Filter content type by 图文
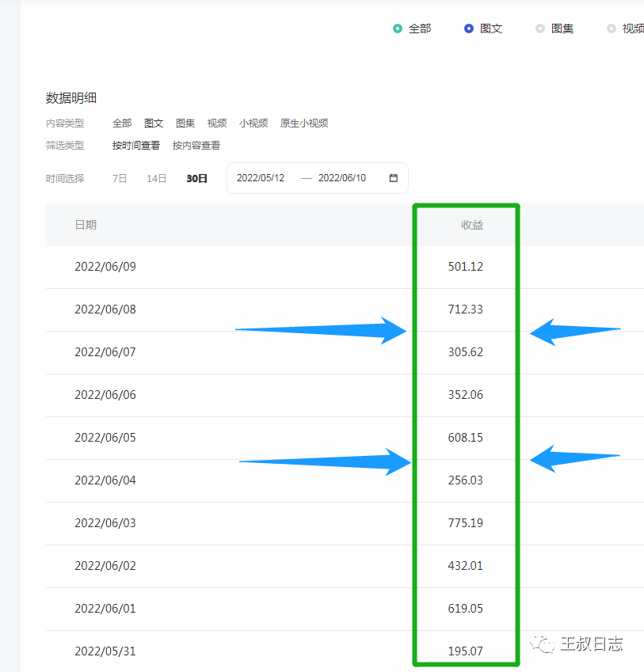Viewport: 644px width, 672px height. (154, 123)
